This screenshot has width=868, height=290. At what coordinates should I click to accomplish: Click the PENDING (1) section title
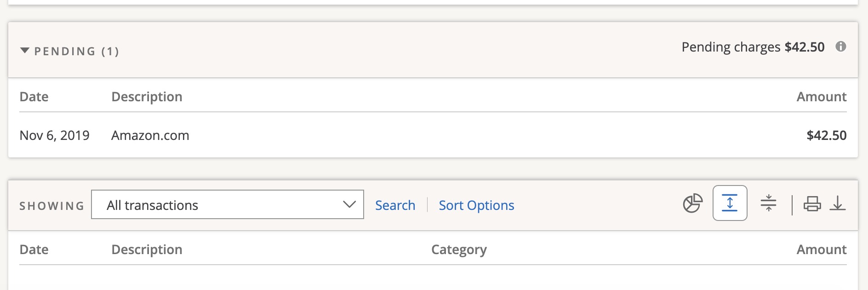(x=77, y=51)
